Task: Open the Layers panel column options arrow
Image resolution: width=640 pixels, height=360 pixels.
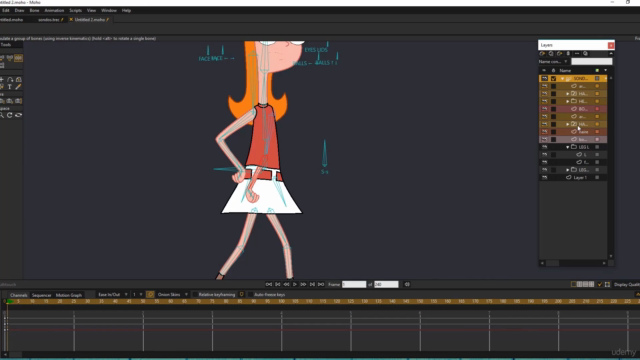Action: tap(605, 70)
